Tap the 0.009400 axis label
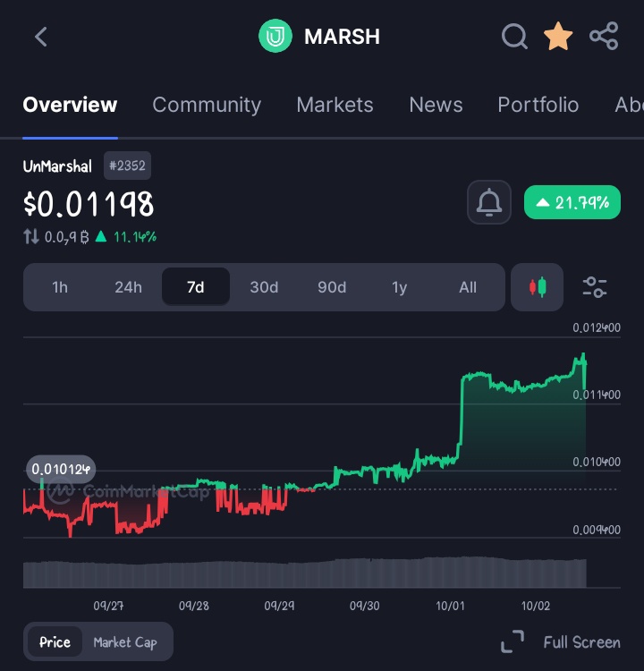 [597, 530]
